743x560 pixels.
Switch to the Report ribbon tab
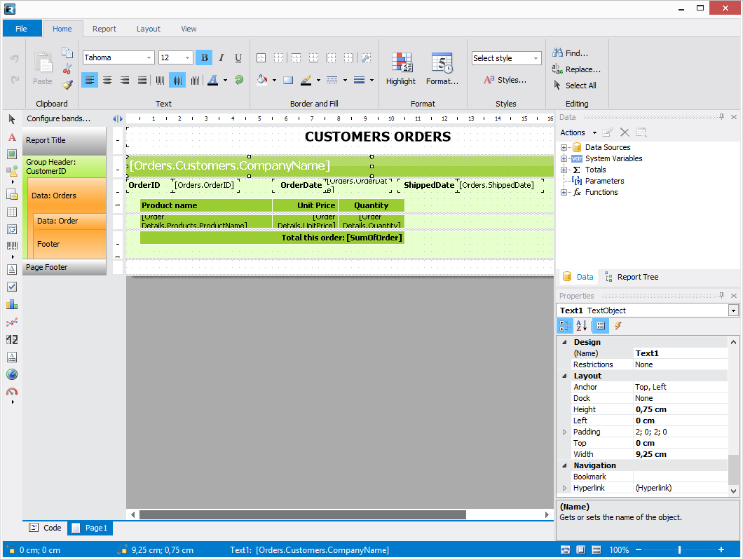tap(104, 29)
